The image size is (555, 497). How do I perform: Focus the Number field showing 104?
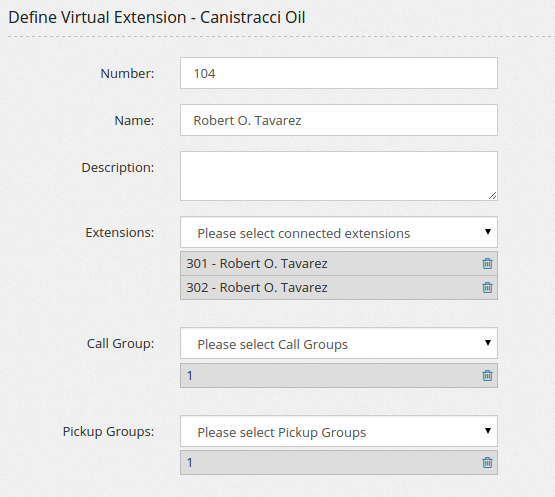pos(339,73)
